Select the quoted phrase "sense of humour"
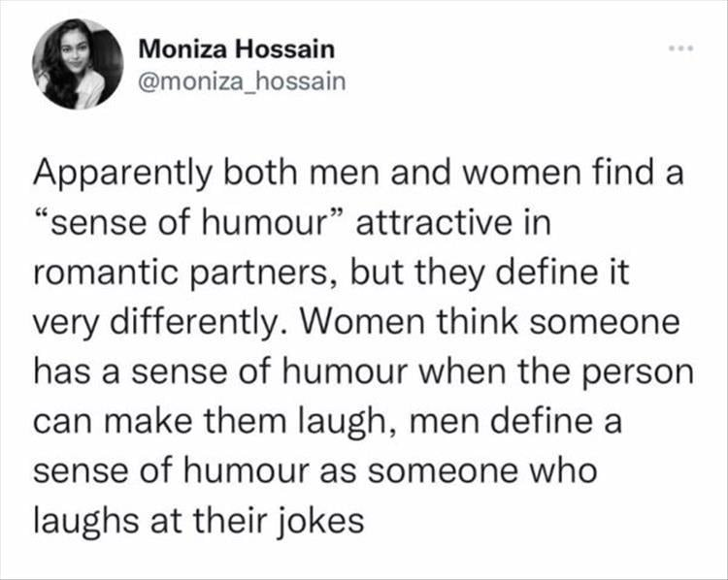 tap(189, 222)
